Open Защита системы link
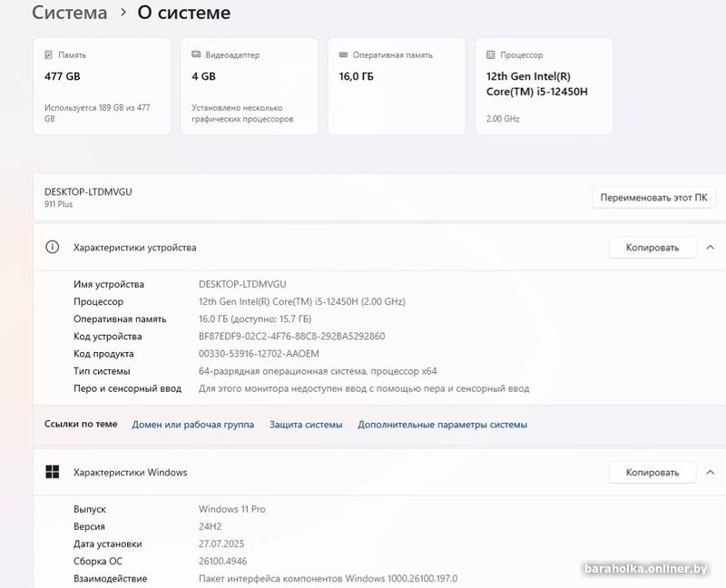This screenshot has height=588, width=726. coord(306,425)
